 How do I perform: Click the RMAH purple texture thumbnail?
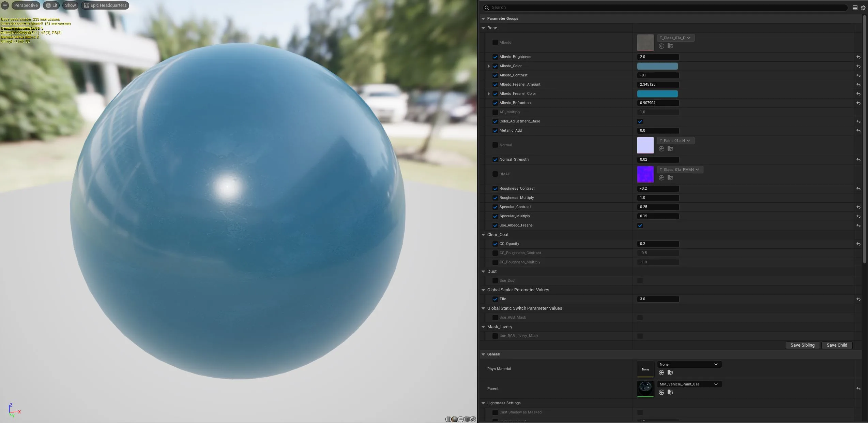(645, 174)
